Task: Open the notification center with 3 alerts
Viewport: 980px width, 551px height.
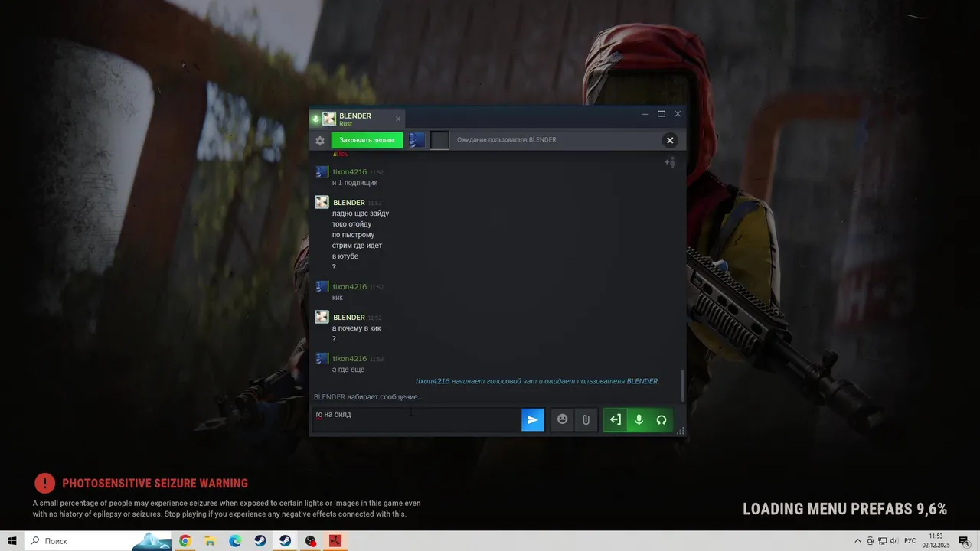Action: [x=965, y=541]
